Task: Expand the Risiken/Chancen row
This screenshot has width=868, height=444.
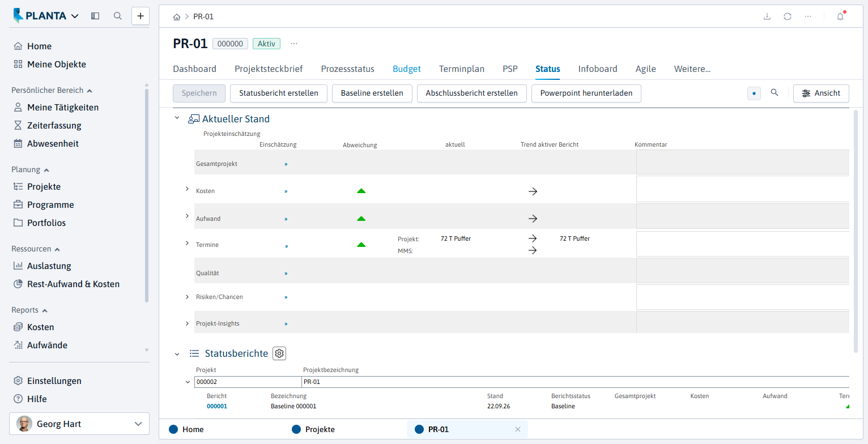Action: pos(187,297)
